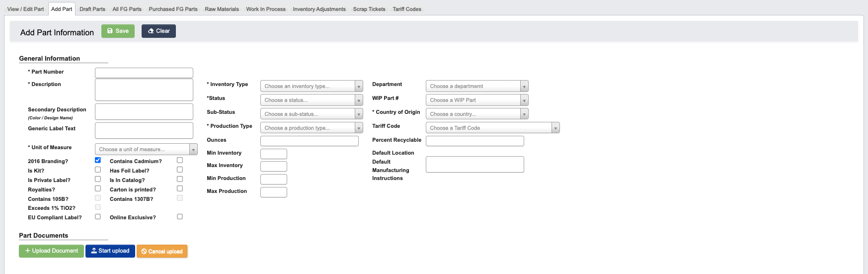Check the Is Kit checkbox
This screenshot has height=274, width=868.
click(98, 170)
